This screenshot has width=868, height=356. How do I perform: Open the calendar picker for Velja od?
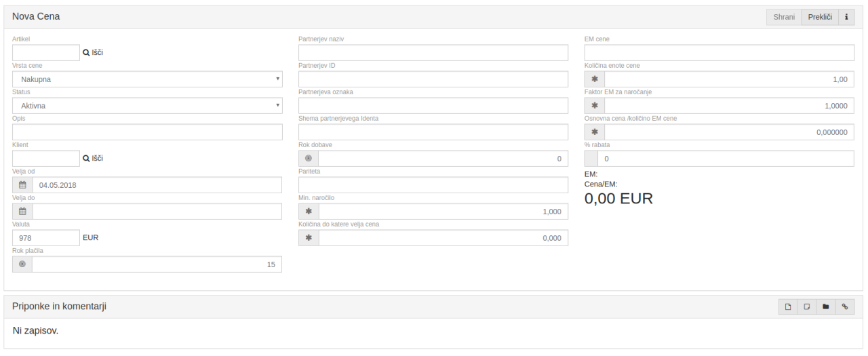22,185
